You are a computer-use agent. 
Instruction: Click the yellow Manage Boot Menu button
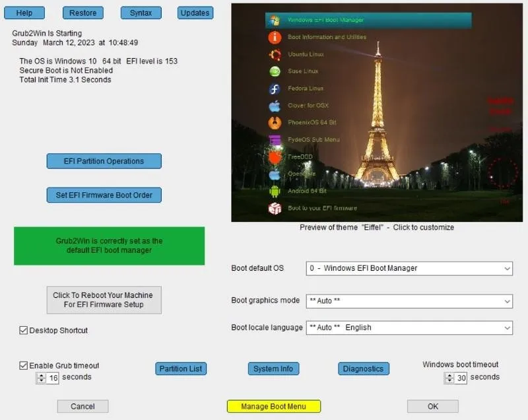(x=274, y=407)
